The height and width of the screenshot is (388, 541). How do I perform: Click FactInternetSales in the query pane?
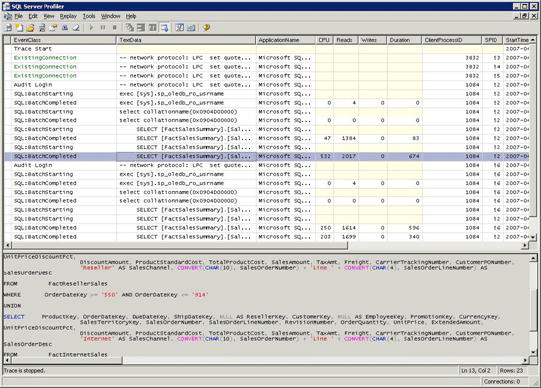point(78,355)
